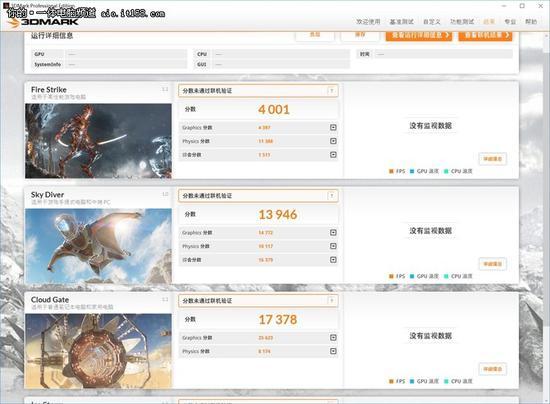Expand Fire Strike combined score row
Viewport: 550px width, 404px height.
point(333,155)
